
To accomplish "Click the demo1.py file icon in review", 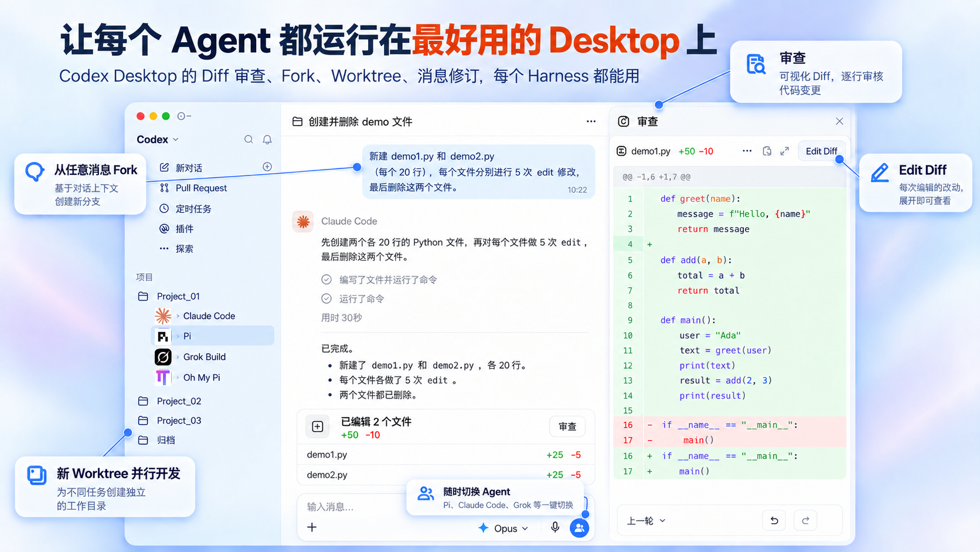I will point(622,151).
